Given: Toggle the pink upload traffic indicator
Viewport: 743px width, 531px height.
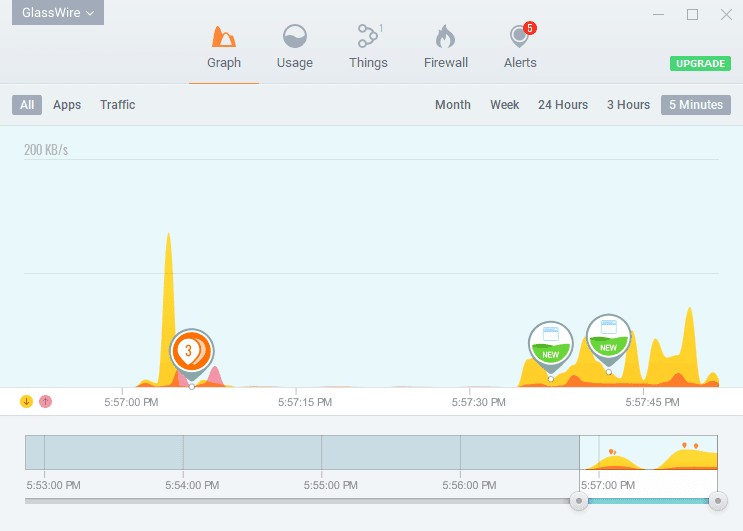Looking at the screenshot, I should (45, 401).
